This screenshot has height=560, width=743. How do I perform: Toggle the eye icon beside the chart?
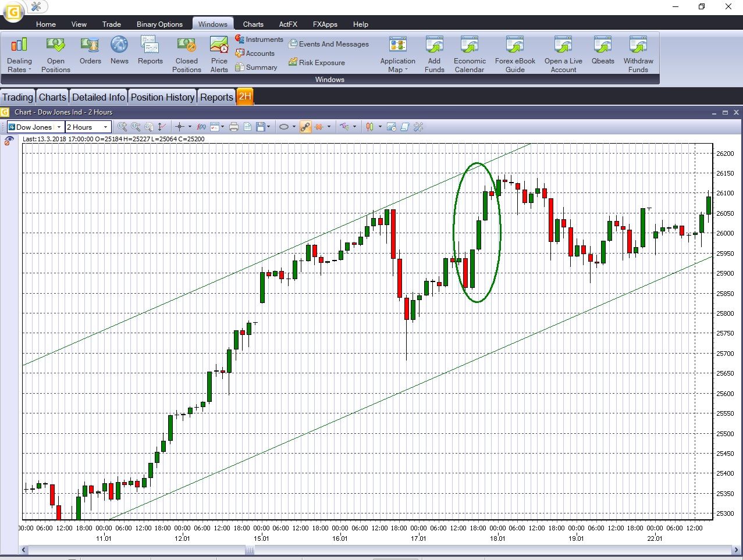tap(9, 140)
